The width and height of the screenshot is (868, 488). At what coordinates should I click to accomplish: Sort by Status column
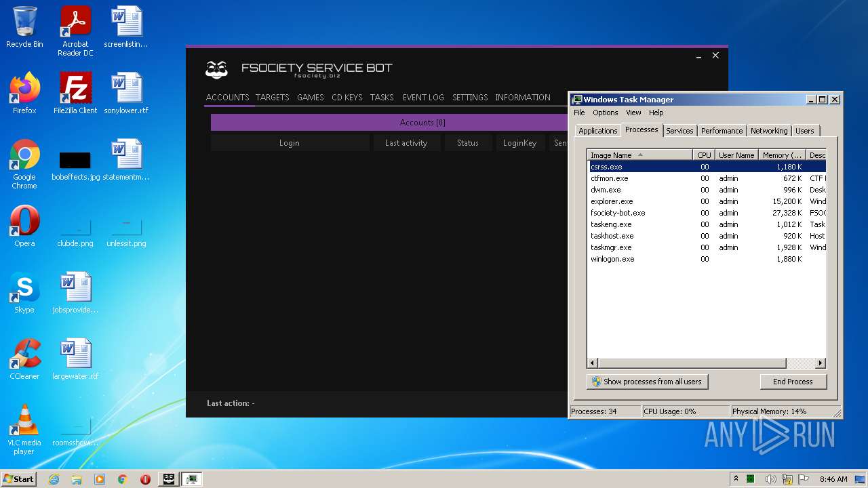[x=468, y=143]
